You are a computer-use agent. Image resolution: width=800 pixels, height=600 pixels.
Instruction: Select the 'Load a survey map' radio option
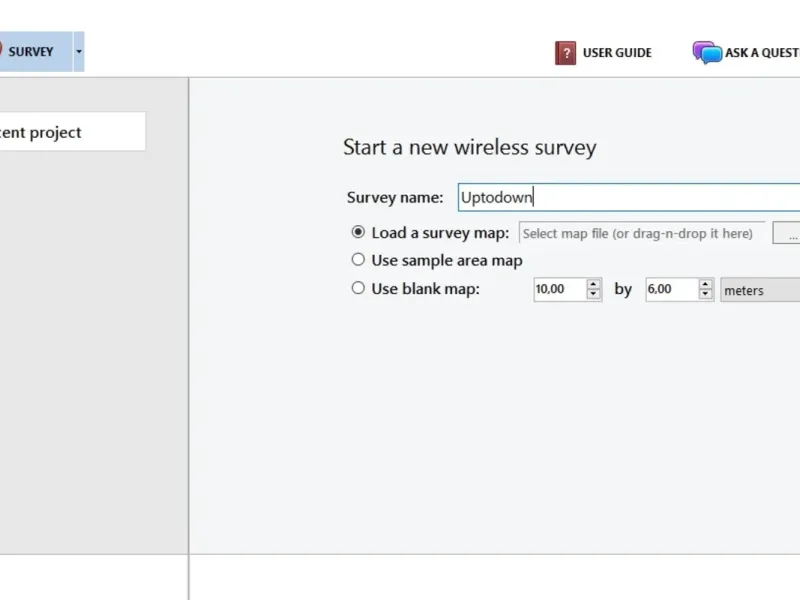(358, 232)
